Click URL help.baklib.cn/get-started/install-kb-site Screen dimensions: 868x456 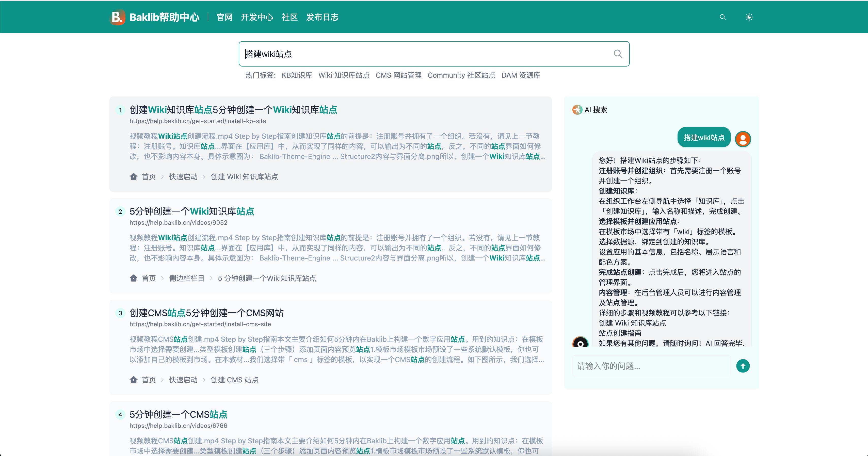click(x=198, y=121)
